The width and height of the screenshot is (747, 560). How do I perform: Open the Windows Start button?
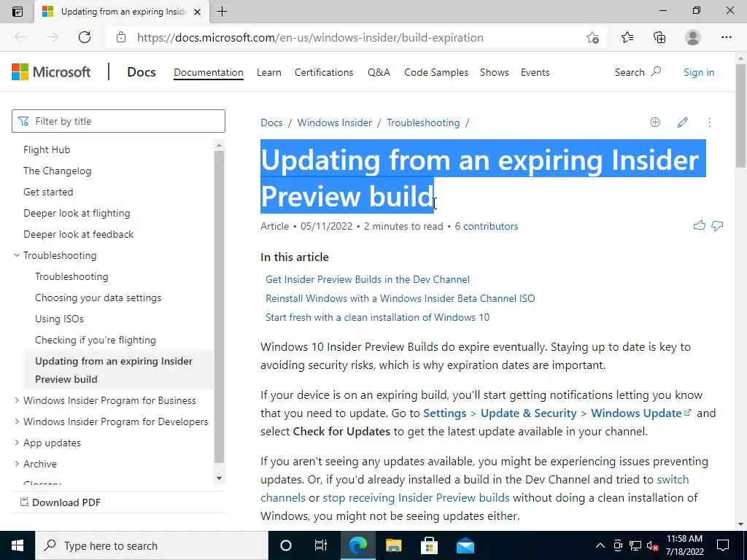pos(18,545)
